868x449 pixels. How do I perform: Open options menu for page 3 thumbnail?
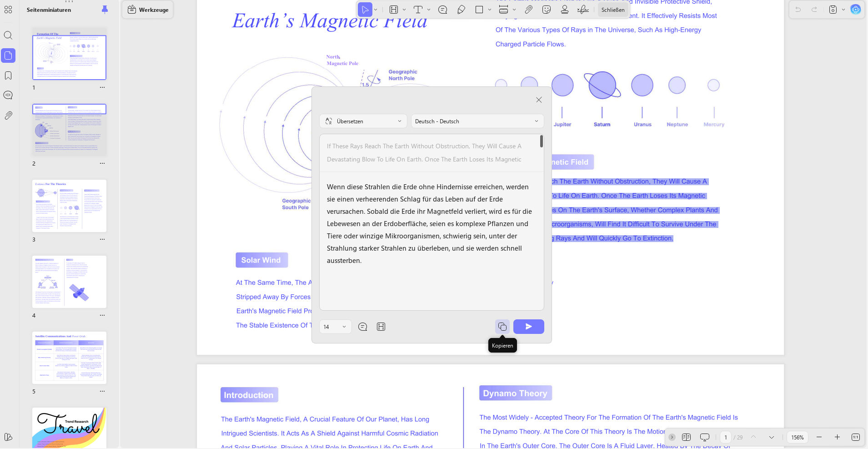[x=102, y=239]
